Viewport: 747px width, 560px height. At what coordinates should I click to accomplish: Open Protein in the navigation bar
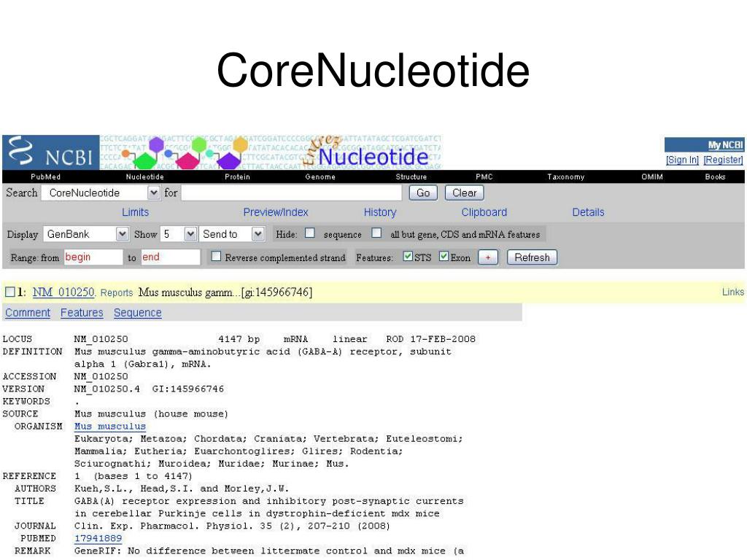(x=237, y=176)
